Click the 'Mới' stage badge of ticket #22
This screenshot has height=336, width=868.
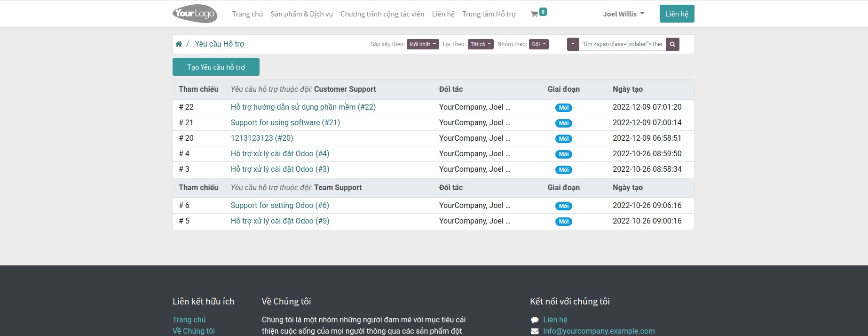coord(563,108)
